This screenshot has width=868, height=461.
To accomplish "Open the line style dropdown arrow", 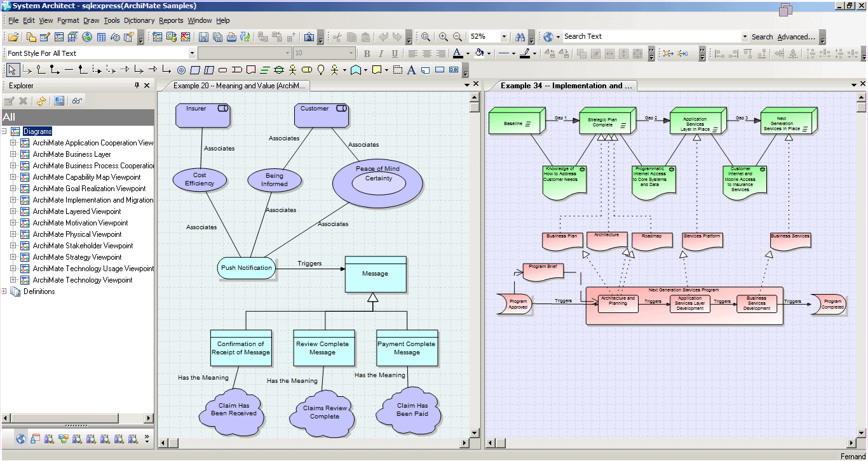I will (513, 54).
